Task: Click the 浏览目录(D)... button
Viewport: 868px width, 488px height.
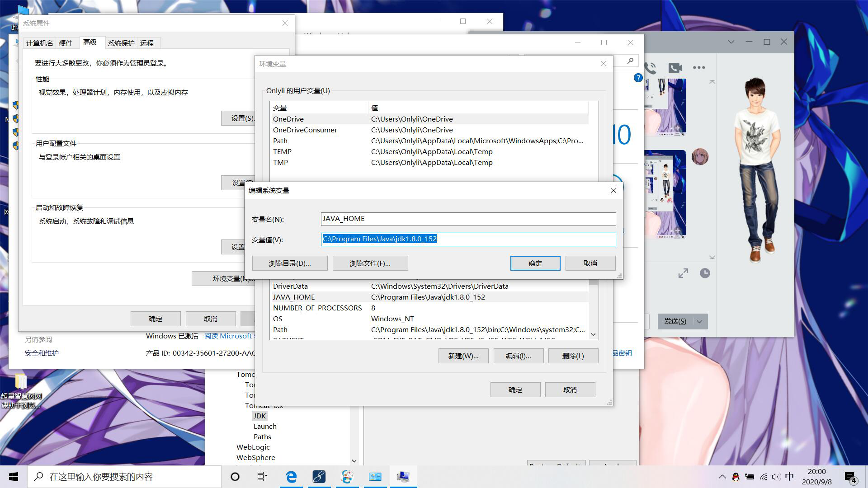Action: (290, 263)
